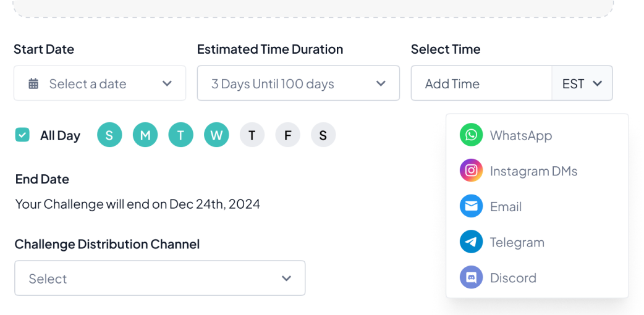Click the Telegram paper plane icon
The width and height of the screenshot is (644, 315).
pyautogui.click(x=471, y=242)
